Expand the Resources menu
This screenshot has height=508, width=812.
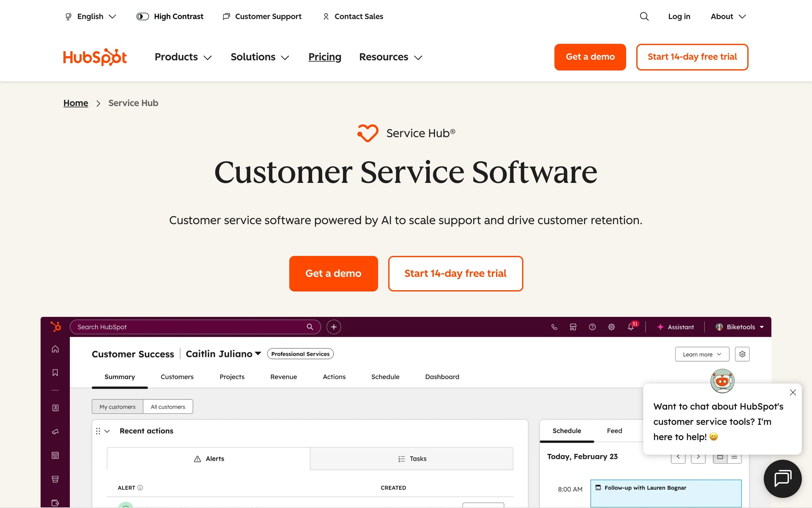(390, 57)
